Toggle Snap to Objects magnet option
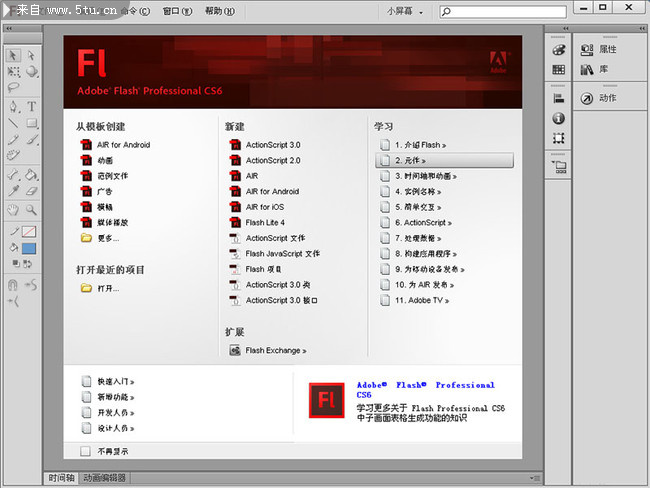Viewport: 650px width, 488px height. [x=13, y=284]
